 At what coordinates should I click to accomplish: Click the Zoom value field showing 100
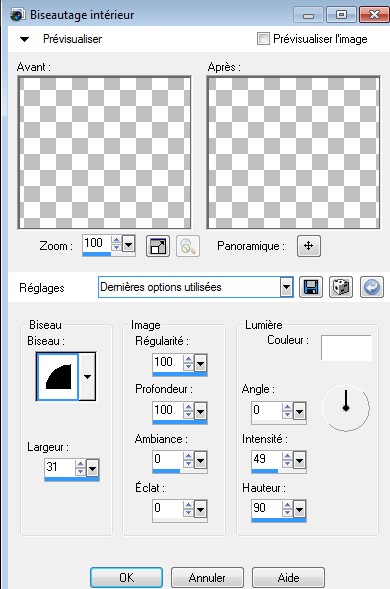tap(97, 243)
